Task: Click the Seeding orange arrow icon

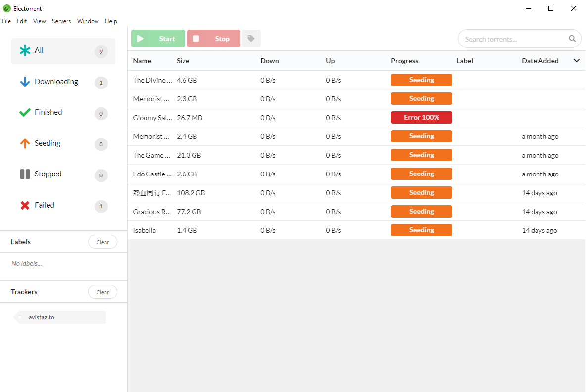Action: (x=25, y=143)
